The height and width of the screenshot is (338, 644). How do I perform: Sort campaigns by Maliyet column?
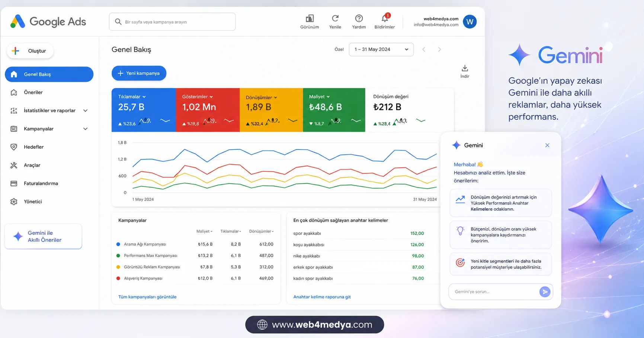tap(204, 231)
